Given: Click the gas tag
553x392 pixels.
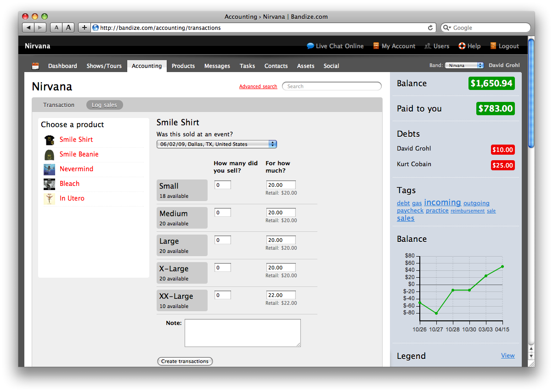Looking at the screenshot, I should 417,203.
